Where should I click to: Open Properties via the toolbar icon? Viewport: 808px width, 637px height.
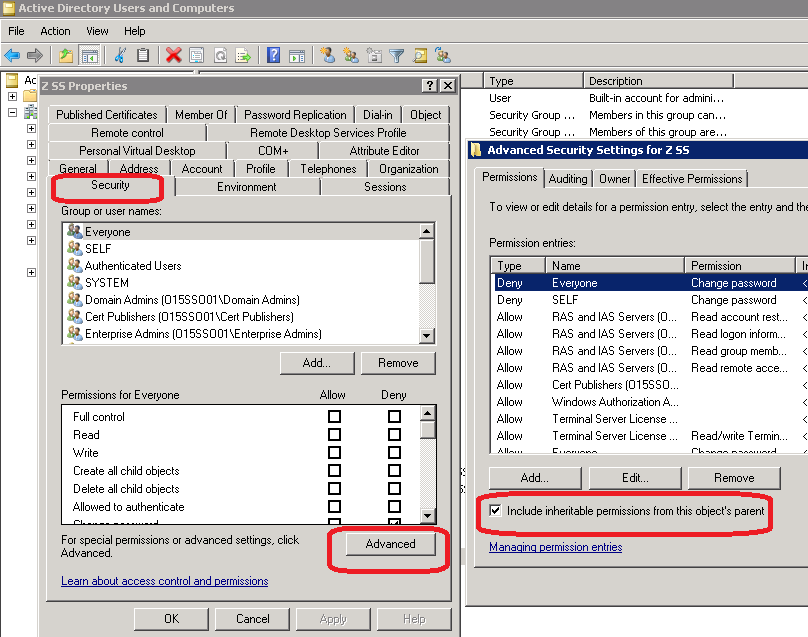[x=196, y=55]
